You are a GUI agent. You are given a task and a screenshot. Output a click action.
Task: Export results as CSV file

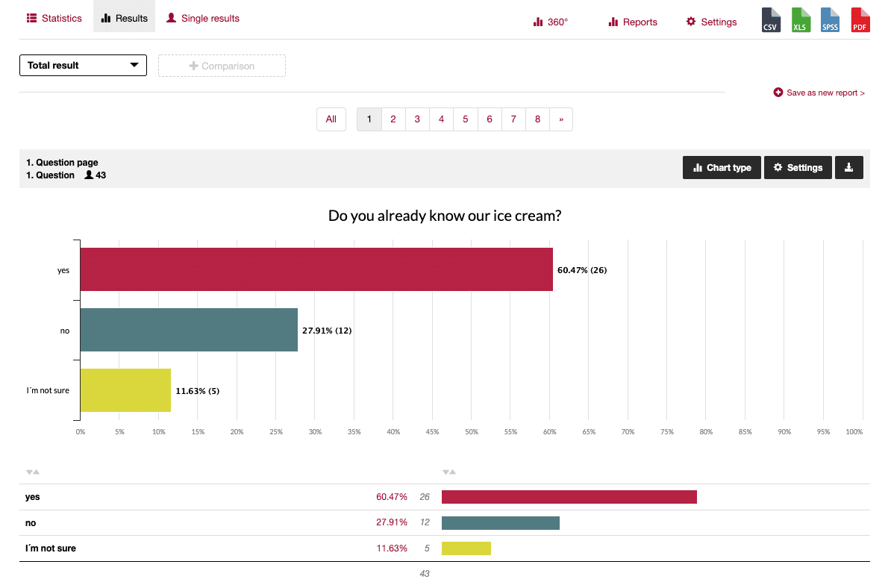pyautogui.click(x=770, y=20)
